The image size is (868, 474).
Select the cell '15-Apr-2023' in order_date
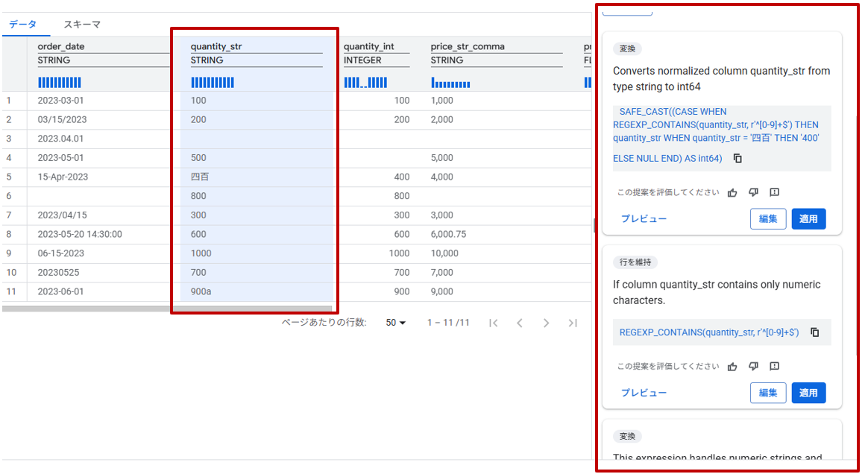coord(63,177)
